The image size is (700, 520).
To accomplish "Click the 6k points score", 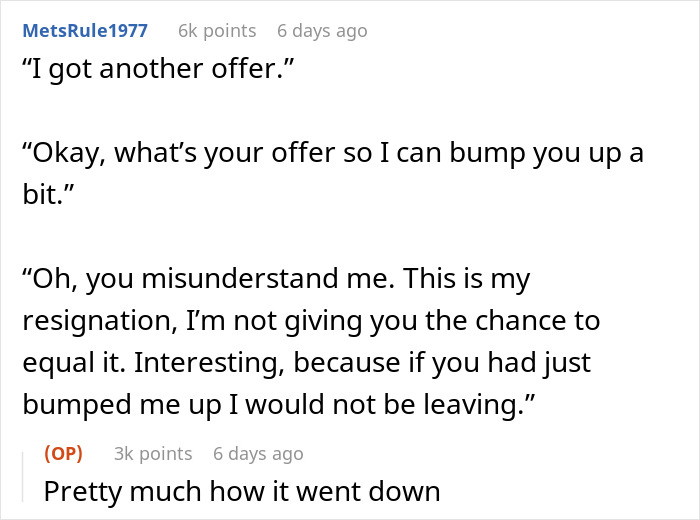I will [x=216, y=31].
